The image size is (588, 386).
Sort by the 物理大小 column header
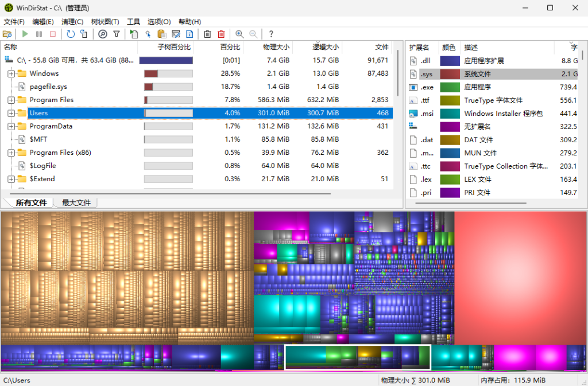pos(276,48)
